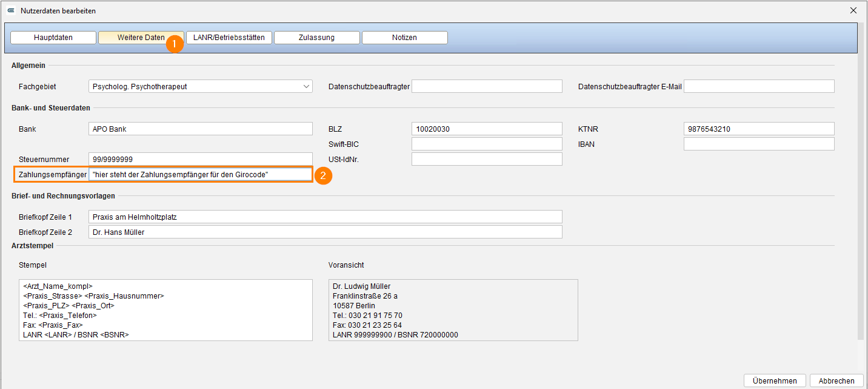Select the BLZ input field
This screenshot has height=389, width=868.
tap(487, 129)
